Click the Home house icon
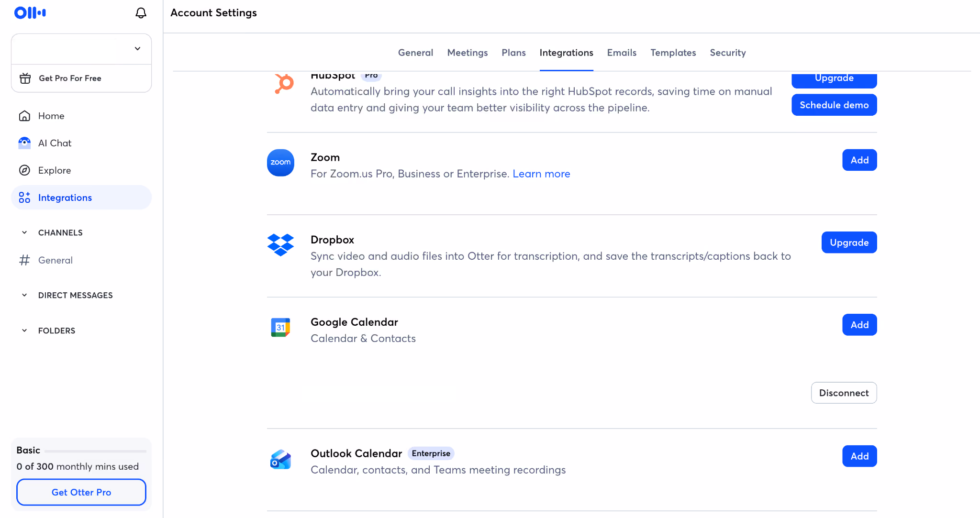Image resolution: width=980 pixels, height=518 pixels. 24,116
